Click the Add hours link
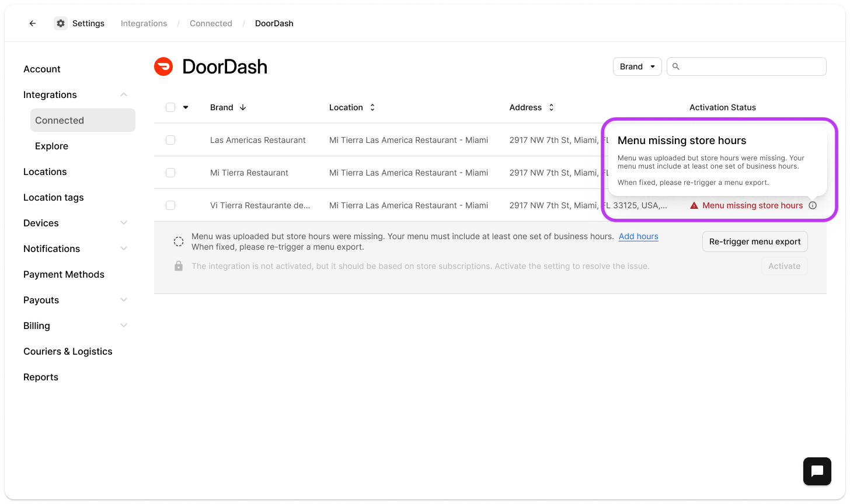 point(638,236)
